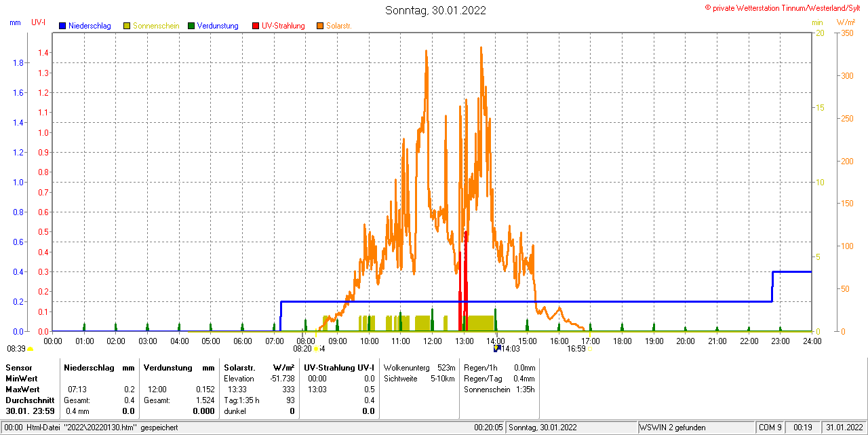Click the Solarstr. legend label
This screenshot has width=868, height=435.
339,26
